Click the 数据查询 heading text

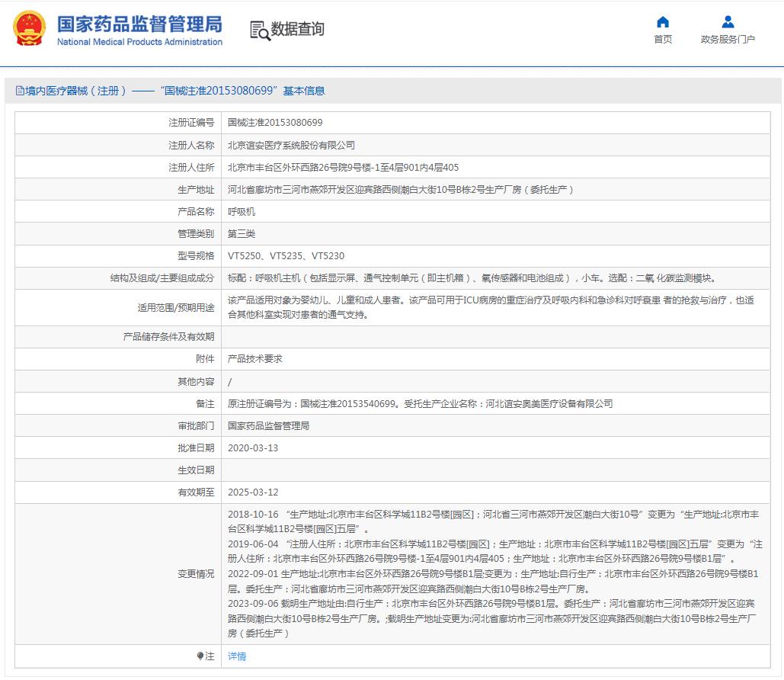tap(297, 30)
